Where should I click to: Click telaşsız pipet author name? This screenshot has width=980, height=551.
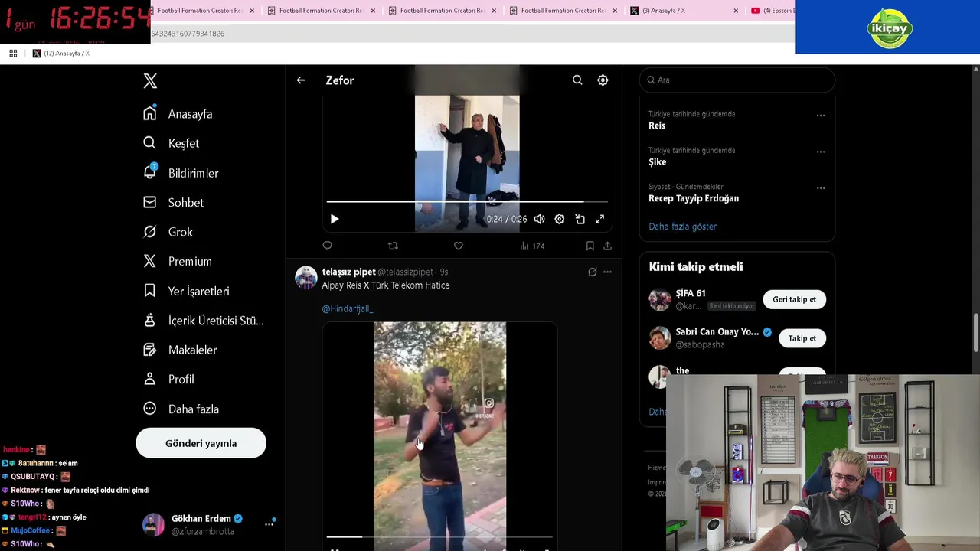point(348,272)
